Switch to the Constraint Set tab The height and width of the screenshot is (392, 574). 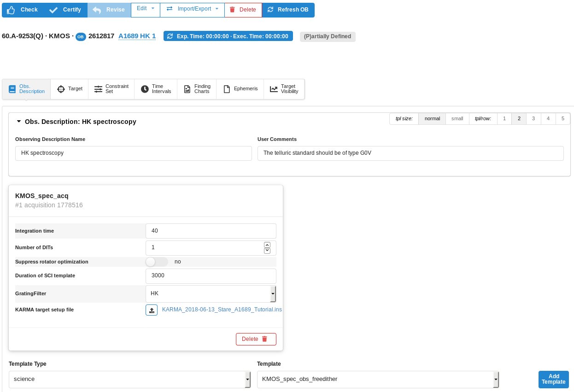click(111, 89)
